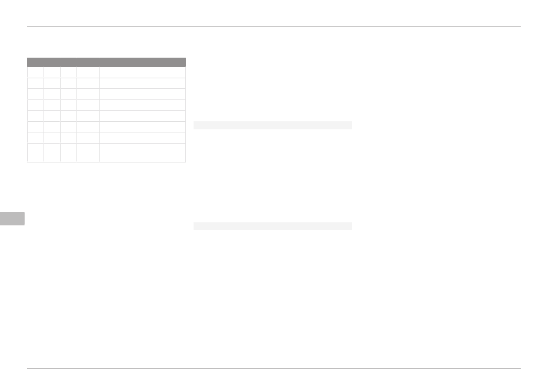Click the upper light gray shaded bar
The image size is (559, 392).
point(272,125)
